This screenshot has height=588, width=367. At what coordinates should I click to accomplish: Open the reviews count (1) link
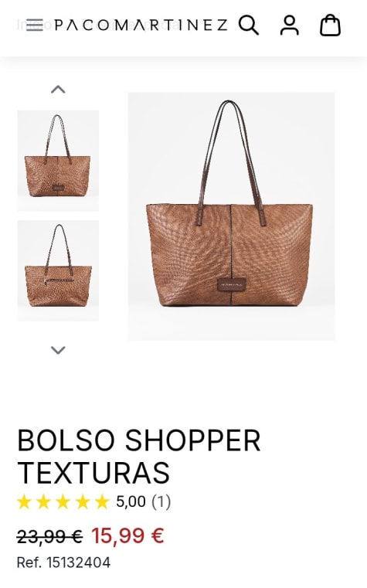click(161, 501)
